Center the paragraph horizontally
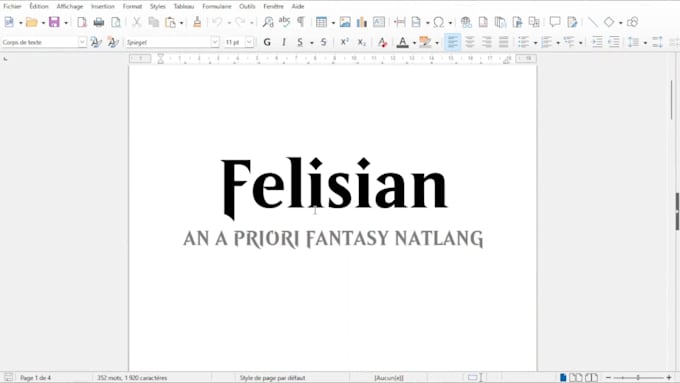 [470, 42]
